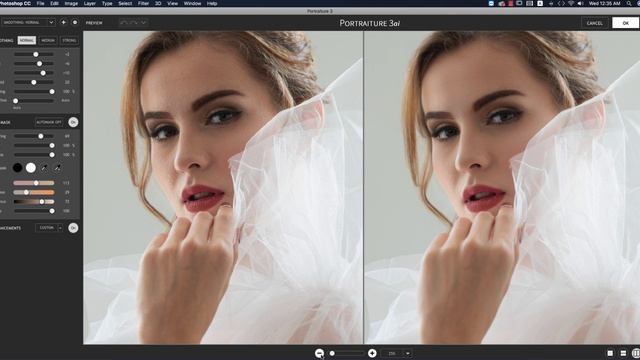Viewport: 640px width, 360px height.
Task: Click the Zoom app menu bar icon
Action: (491, 3)
